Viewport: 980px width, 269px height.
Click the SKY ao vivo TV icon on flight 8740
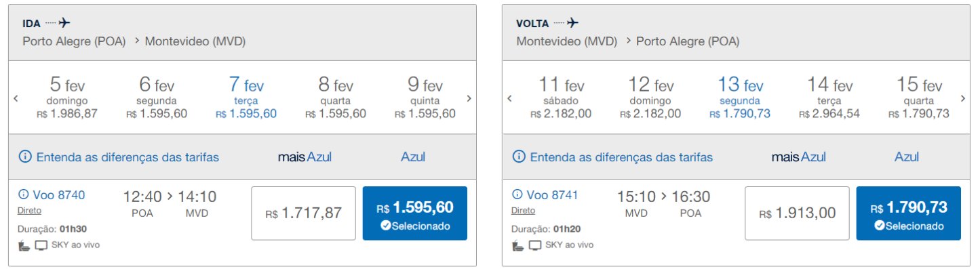(x=41, y=245)
